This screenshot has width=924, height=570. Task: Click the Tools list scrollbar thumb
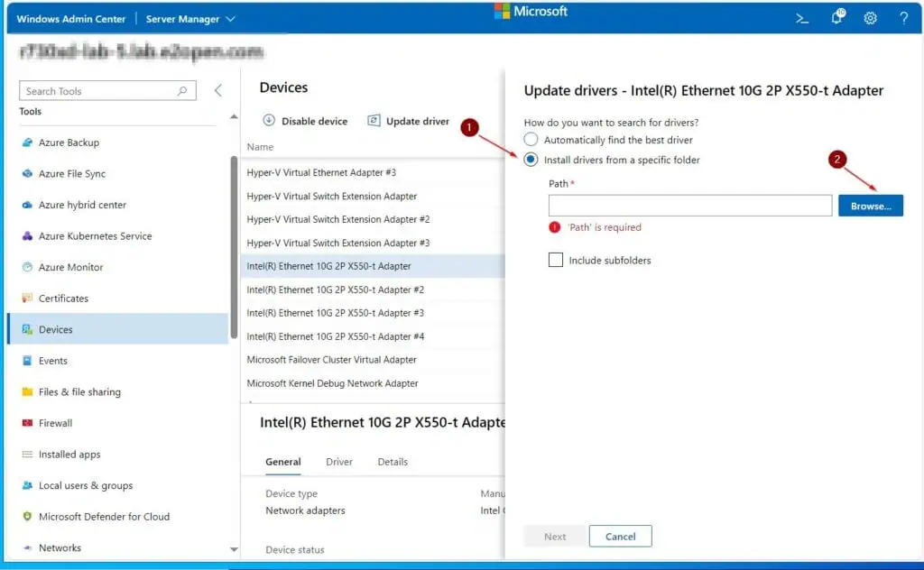[234, 247]
